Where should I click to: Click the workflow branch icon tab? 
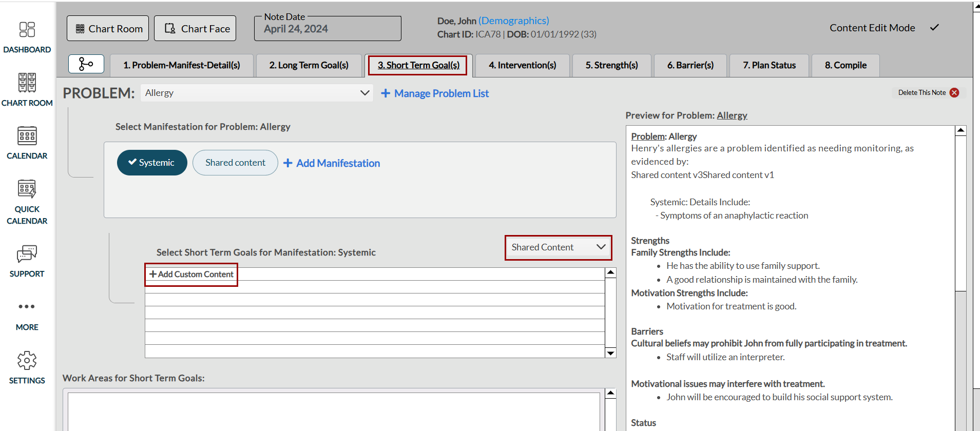[x=86, y=64]
